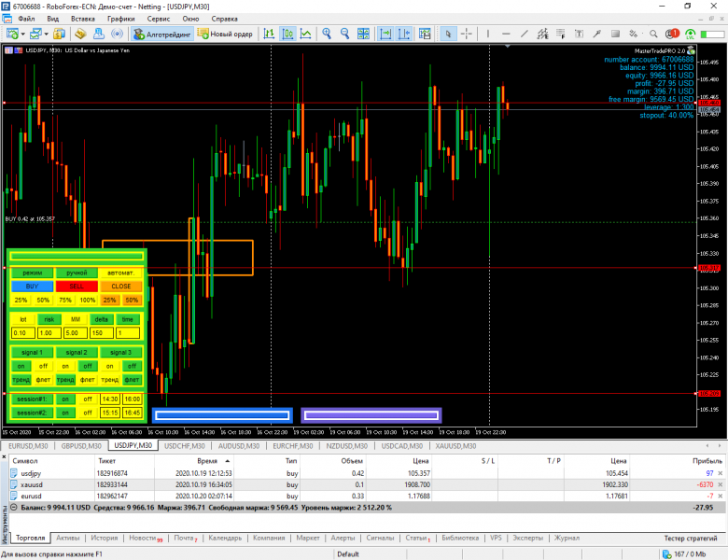The image size is (728, 560).
Task: Open the Файл menu
Action: coord(26,19)
